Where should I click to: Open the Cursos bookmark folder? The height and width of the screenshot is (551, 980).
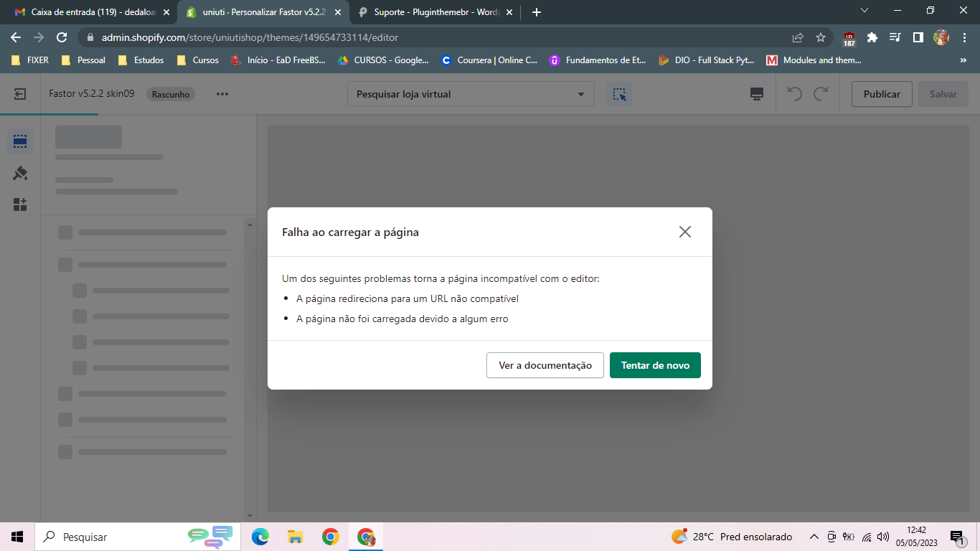[197, 60]
